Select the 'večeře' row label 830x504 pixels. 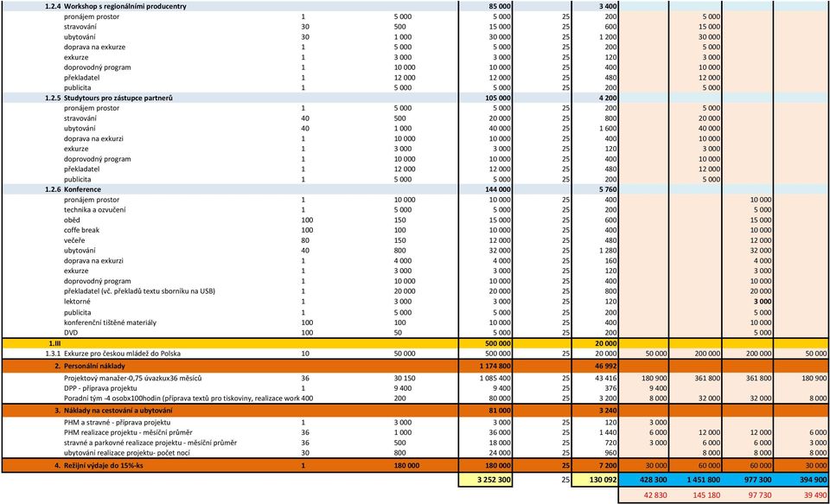click(x=74, y=240)
